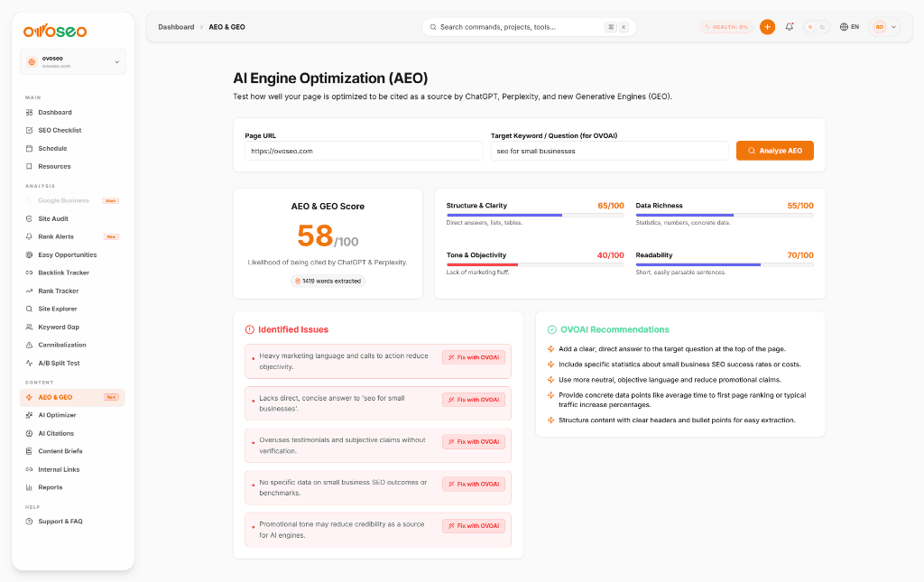Click the Health 0% status pill
924x582 pixels.
(x=726, y=27)
